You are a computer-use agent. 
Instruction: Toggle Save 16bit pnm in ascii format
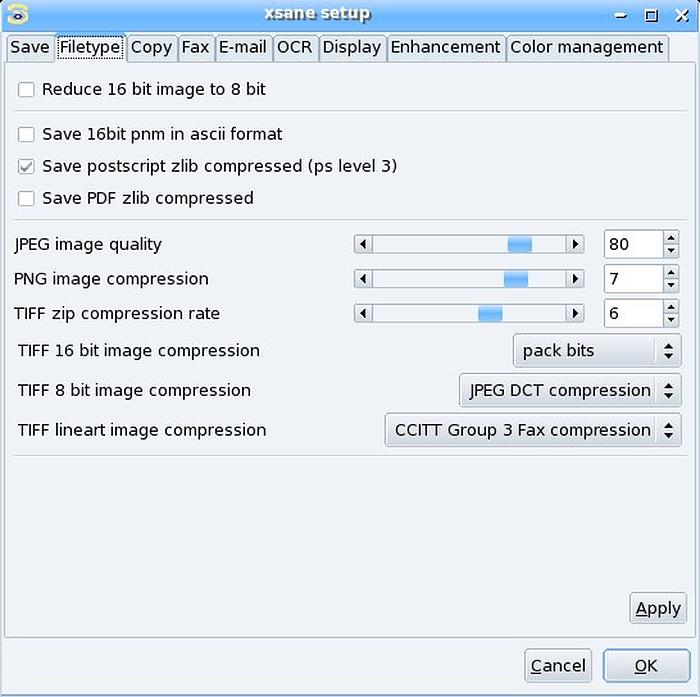[x=26, y=134]
